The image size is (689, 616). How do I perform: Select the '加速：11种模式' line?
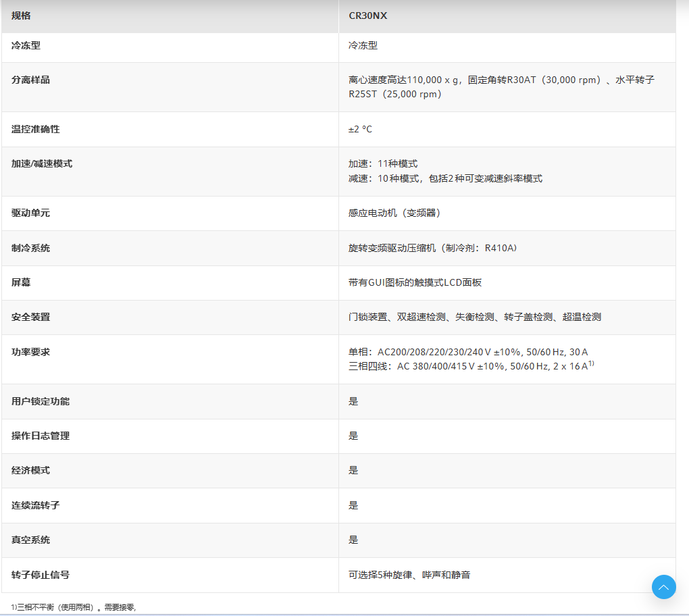click(x=383, y=164)
